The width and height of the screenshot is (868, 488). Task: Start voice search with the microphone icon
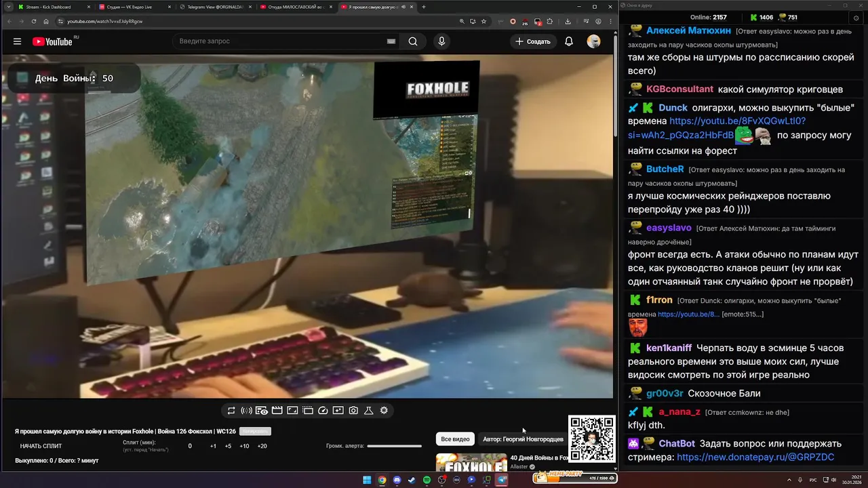441,41
